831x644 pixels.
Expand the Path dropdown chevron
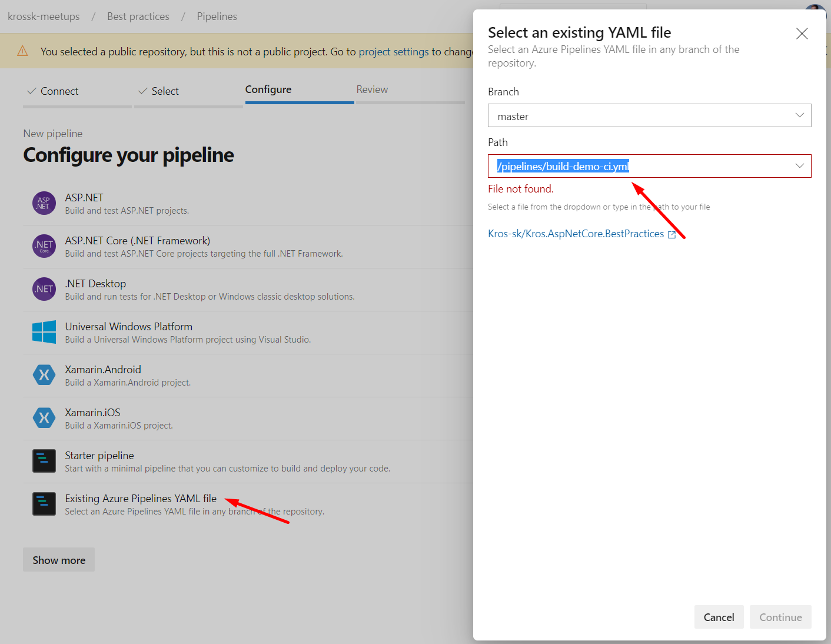click(x=799, y=166)
